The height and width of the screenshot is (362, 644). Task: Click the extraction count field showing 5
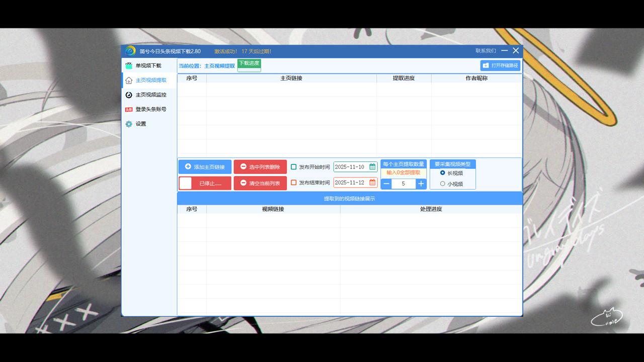pyautogui.click(x=404, y=184)
